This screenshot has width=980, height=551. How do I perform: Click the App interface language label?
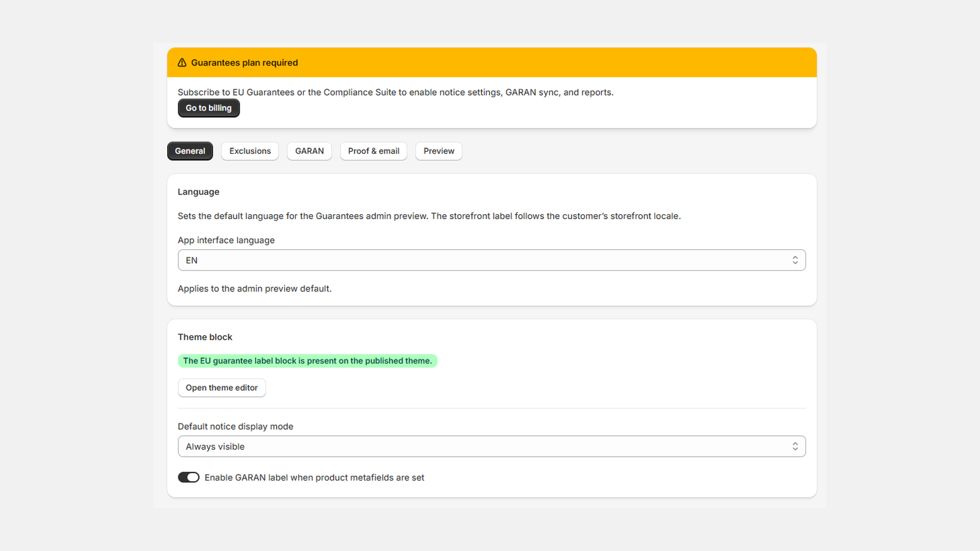226,240
